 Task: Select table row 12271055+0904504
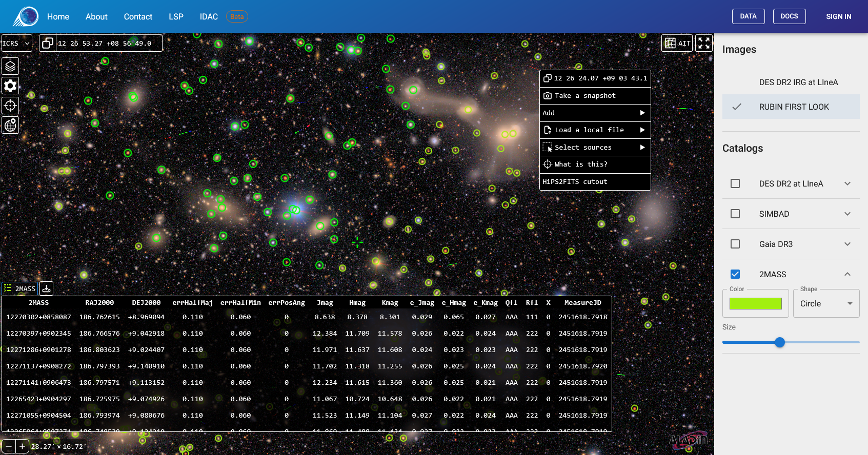click(307, 416)
